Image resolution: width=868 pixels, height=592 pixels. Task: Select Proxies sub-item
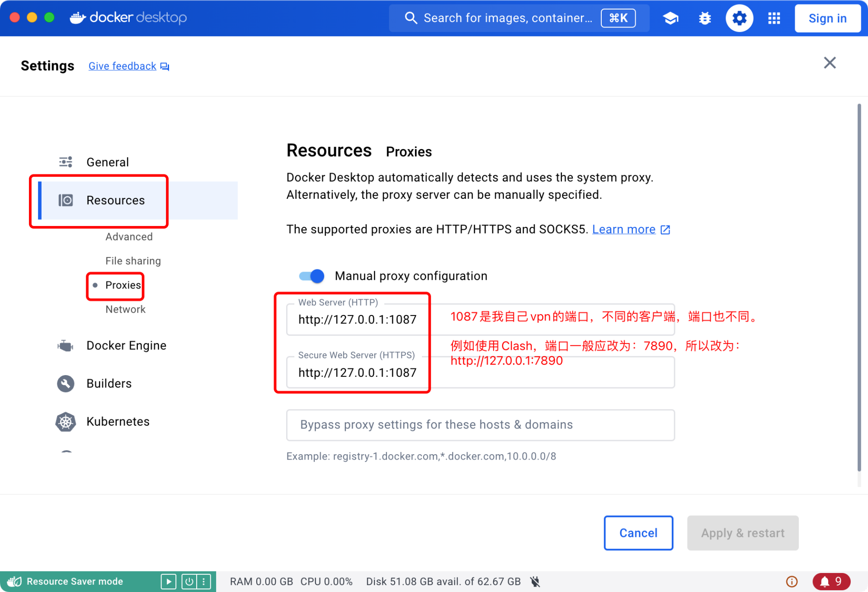[123, 285]
